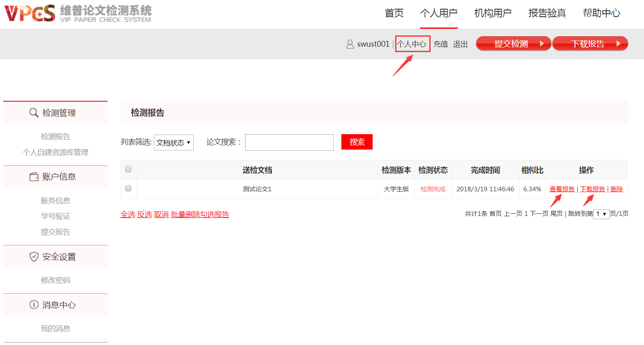Click 删除 for 测试论文1

click(616, 189)
